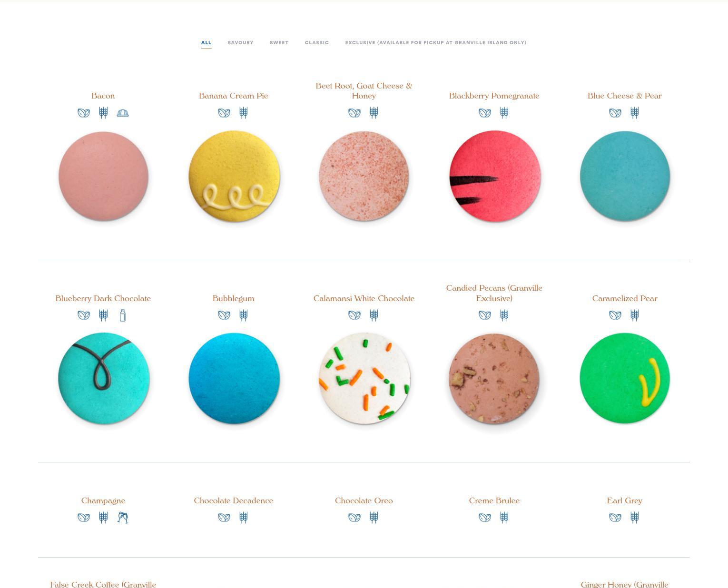728x588 pixels.
Task: Click the pork icon under Bacon
Action: 123,113
